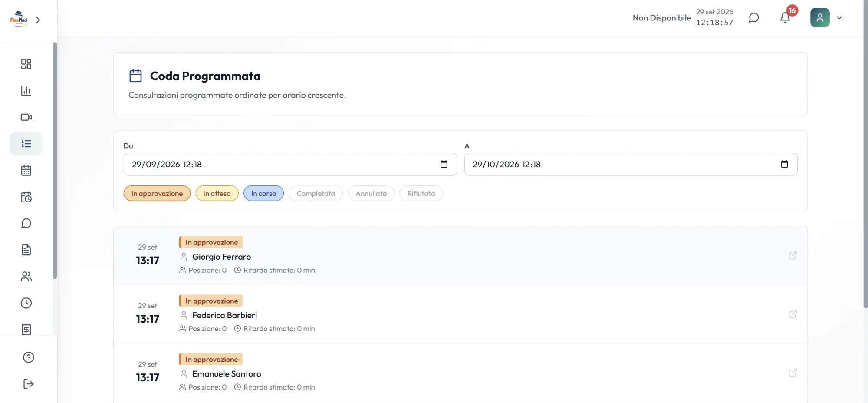Viewport: 868px width, 403px height.
Task: Open Federica Barbieri's consultation row
Action: [460, 314]
